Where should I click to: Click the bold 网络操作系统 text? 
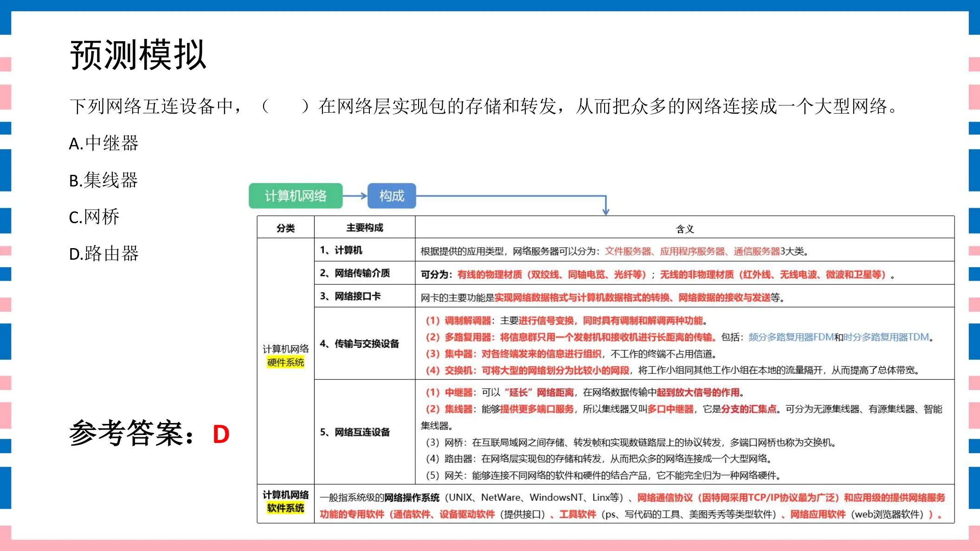coord(412,498)
